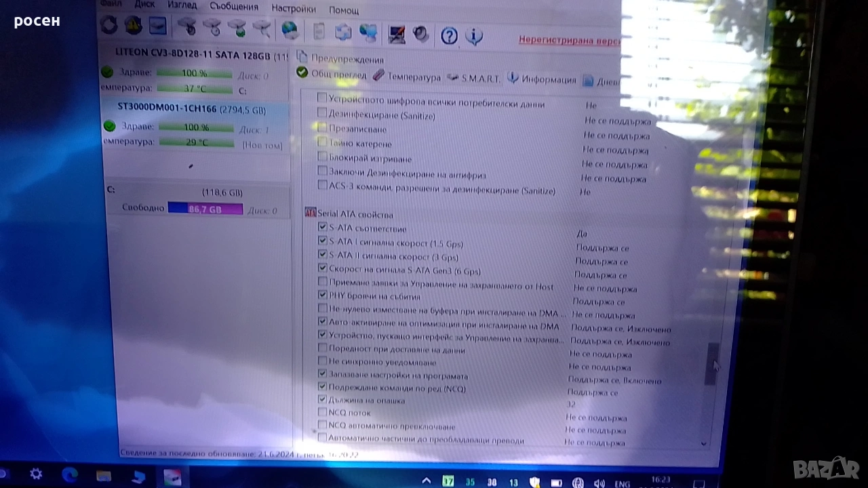
Task: Click the refresh icon in the toolbar
Action: pyautogui.click(x=108, y=26)
